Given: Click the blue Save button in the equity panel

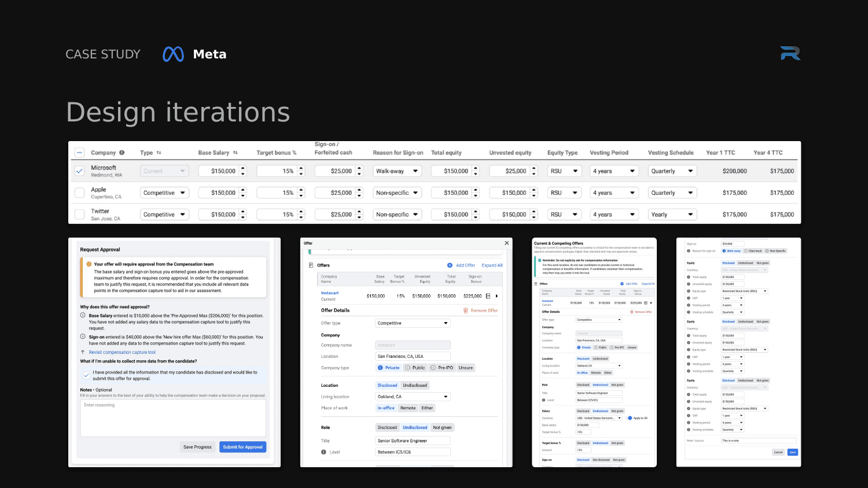Looking at the screenshot, I should (x=793, y=452).
